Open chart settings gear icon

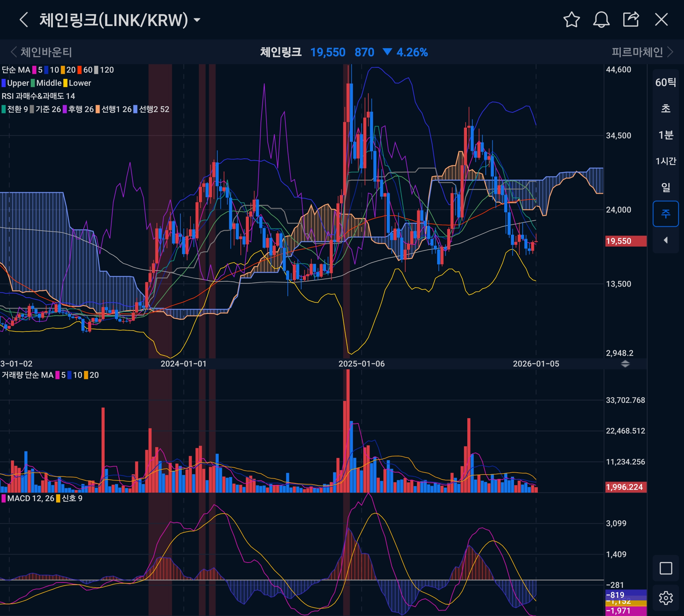click(x=666, y=598)
